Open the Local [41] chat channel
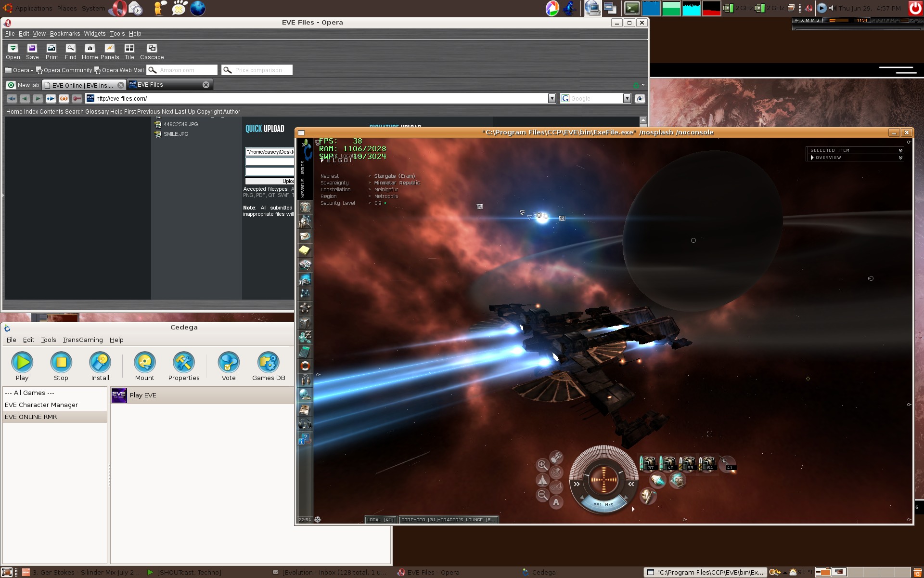 click(x=380, y=520)
